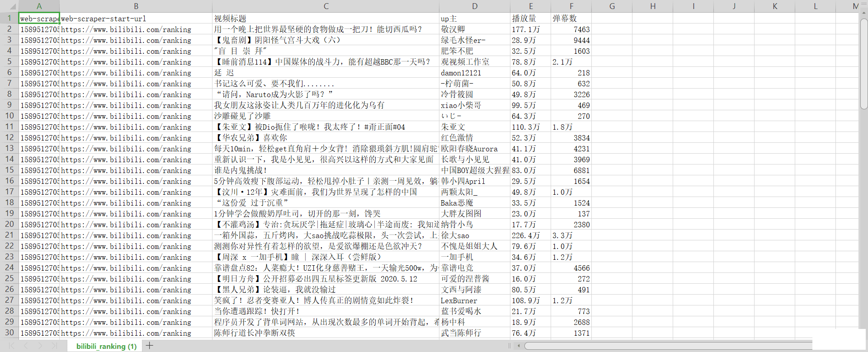This screenshot has width=868, height=352.
Task: Select cell with value 226.4万
Action: click(531, 235)
